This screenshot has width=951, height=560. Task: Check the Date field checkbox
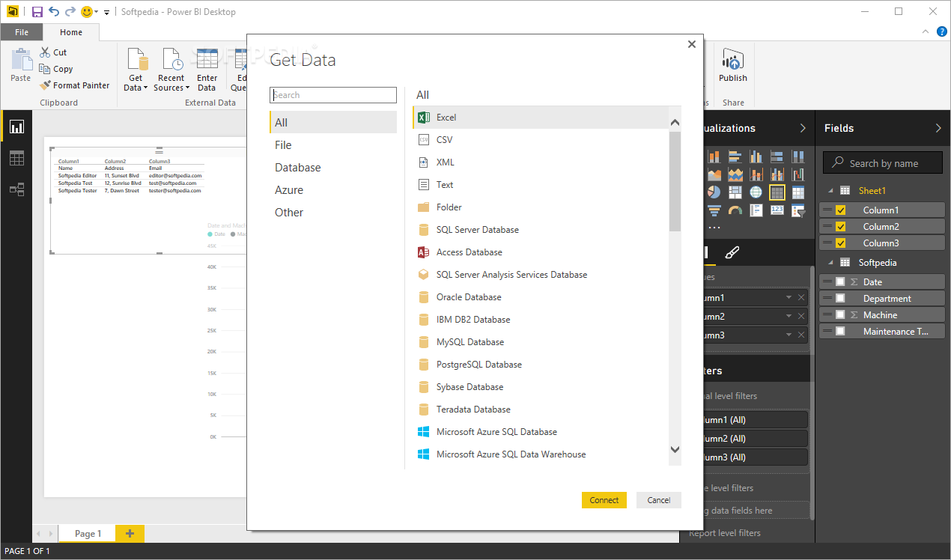click(840, 282)
